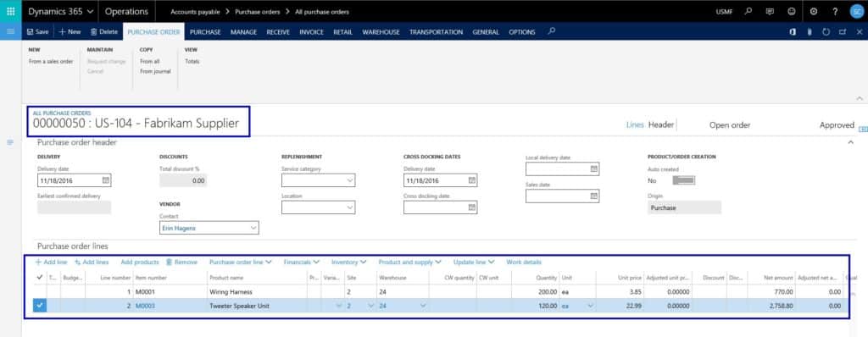Switch to the WAREHOUSE ribbon tab
Screen dimensions: 868x337
click(x=381, y=32)
